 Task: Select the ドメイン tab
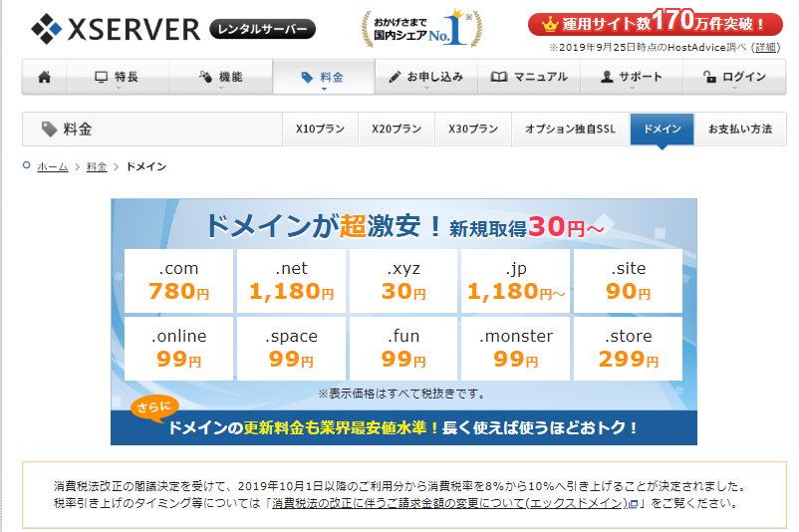662,129
